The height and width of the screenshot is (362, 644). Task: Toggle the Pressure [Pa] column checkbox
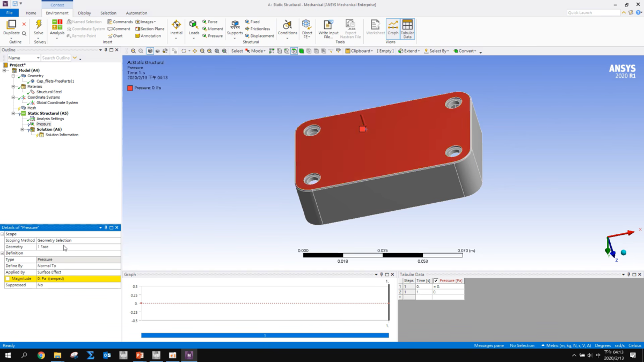436,280
